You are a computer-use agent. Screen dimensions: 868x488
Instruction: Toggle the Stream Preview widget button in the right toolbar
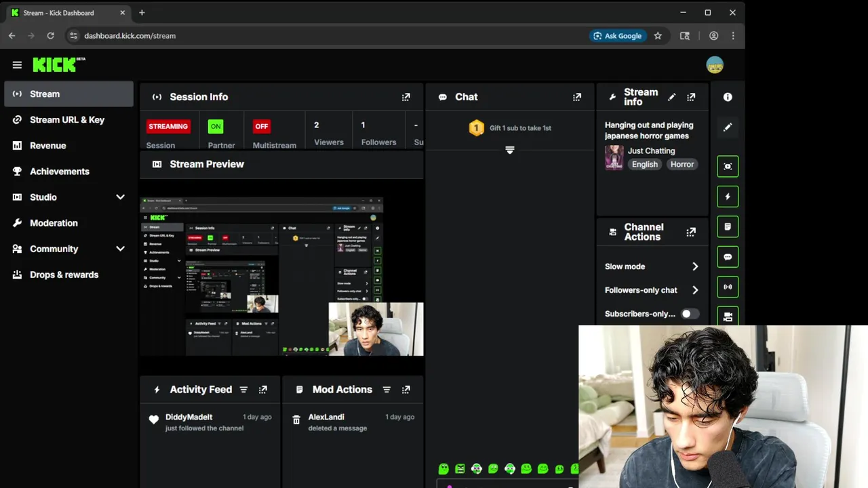coord(728,166)
